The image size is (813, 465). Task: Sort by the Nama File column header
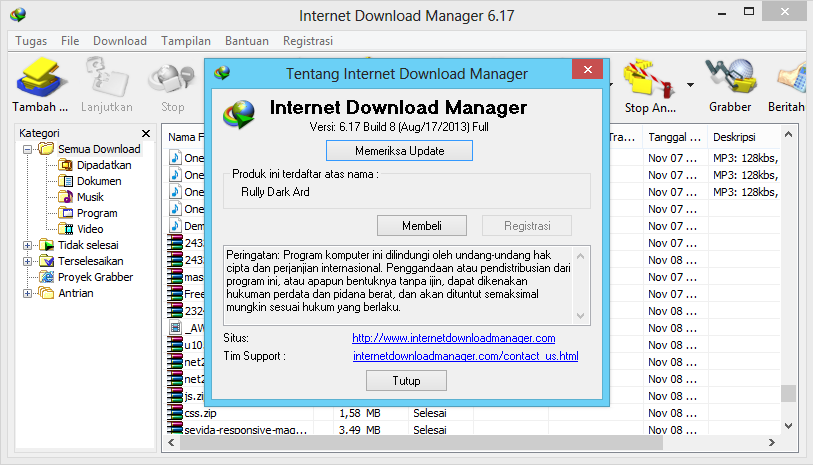tap(185, 137)
